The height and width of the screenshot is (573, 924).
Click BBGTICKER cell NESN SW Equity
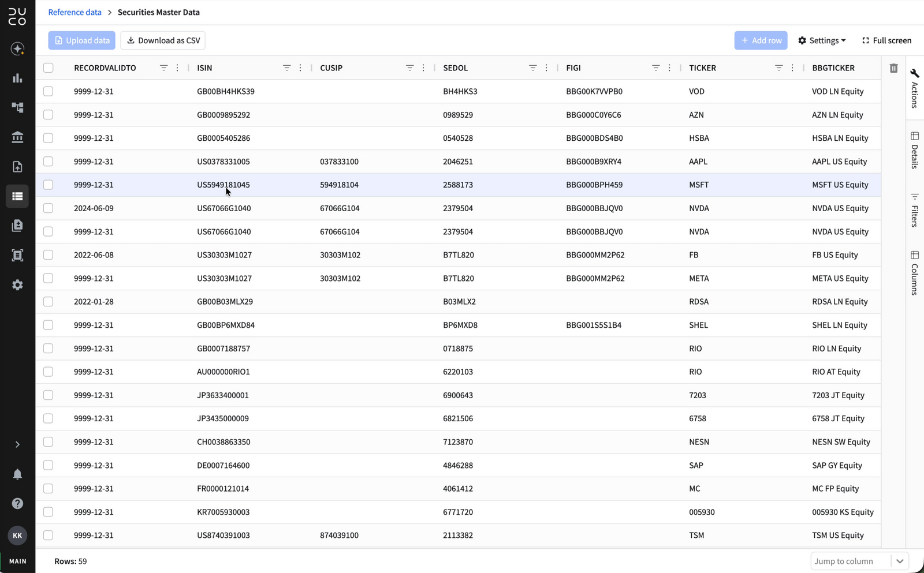pyautogui.click(x=841, y=442)
